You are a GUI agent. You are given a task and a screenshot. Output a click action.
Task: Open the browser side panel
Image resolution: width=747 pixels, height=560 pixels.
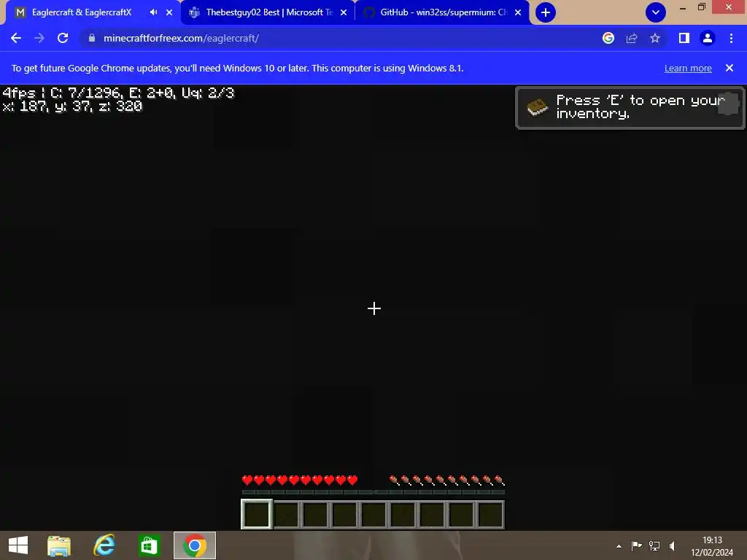coord(684,38)
